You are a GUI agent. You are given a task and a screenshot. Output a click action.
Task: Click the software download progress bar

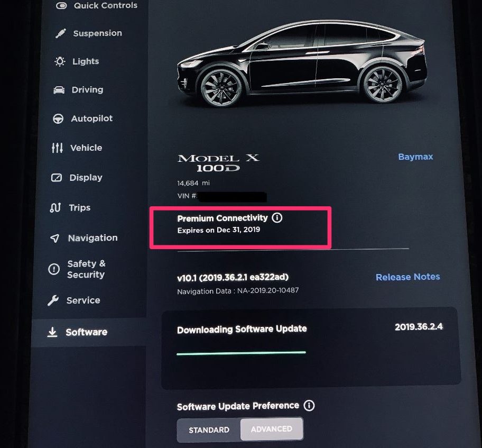[242, 353]
